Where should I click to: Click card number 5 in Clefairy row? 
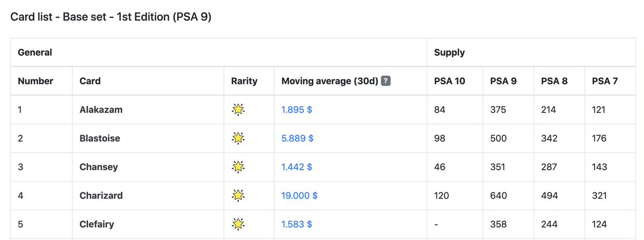point(20,224)
